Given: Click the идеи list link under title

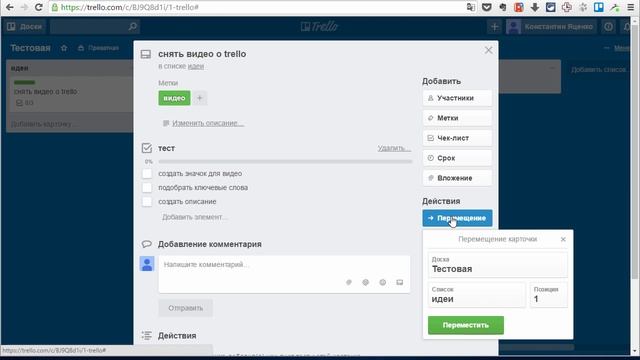Looking at the screenshot, I should pyautogui.click(x=196, y=66).
